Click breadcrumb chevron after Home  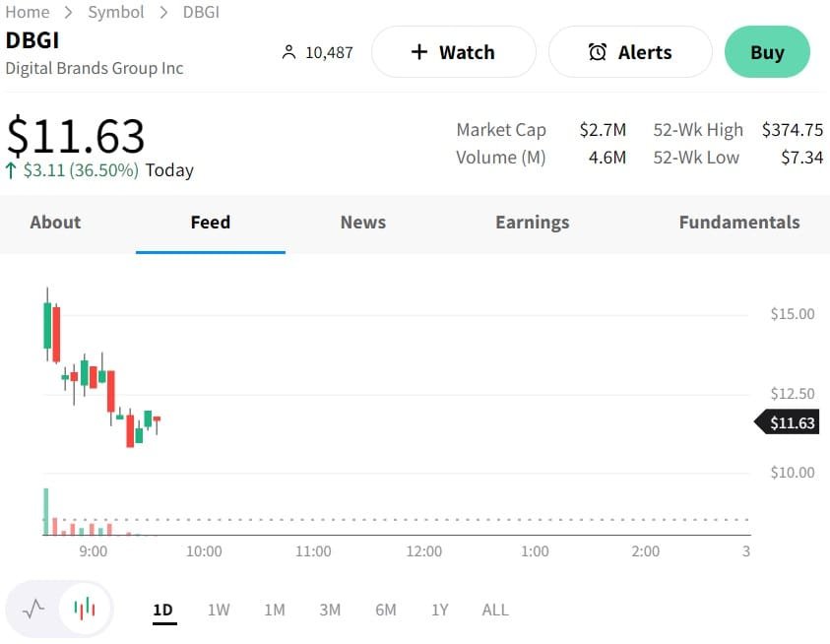(x=69, y=13)
